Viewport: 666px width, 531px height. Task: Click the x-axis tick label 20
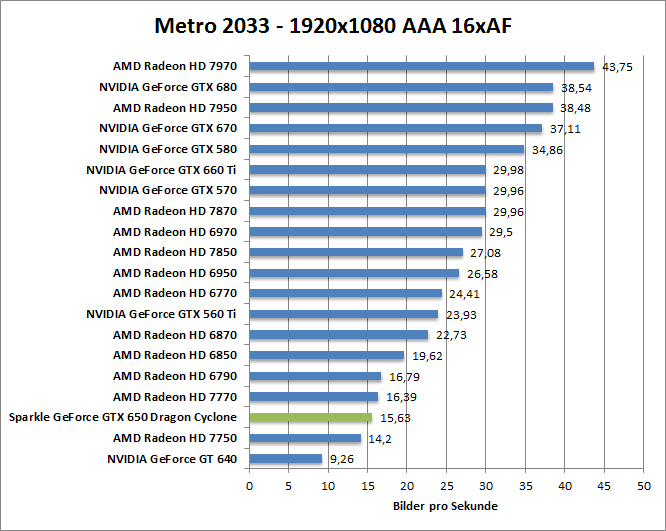click(407, 486)
